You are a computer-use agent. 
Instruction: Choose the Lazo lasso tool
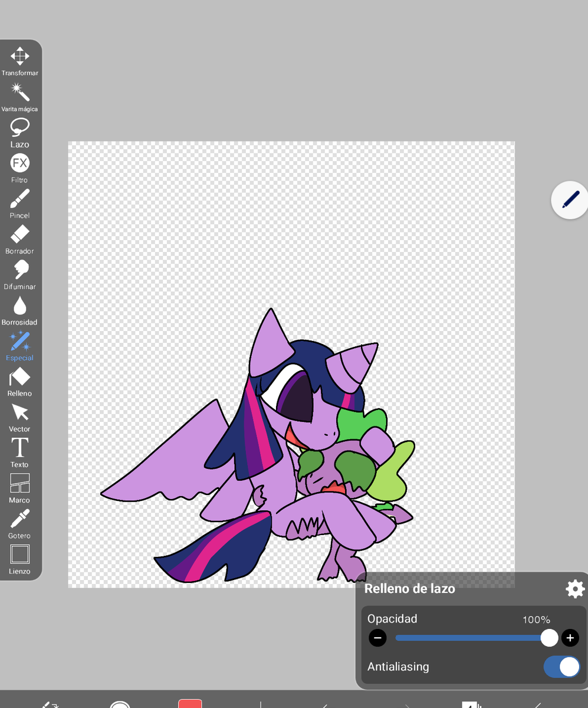pos(20,133)
